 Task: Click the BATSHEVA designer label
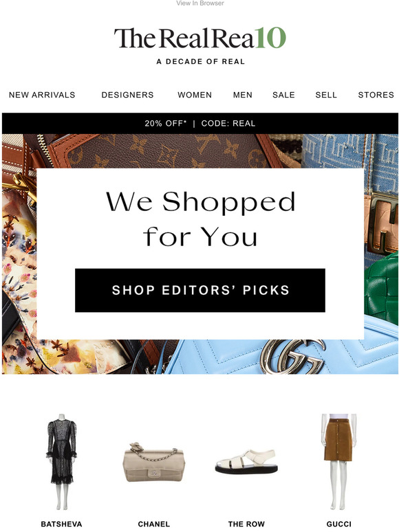(x=61, y=524)
